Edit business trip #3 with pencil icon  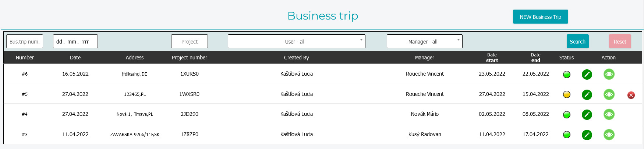(x=587, y=135)
